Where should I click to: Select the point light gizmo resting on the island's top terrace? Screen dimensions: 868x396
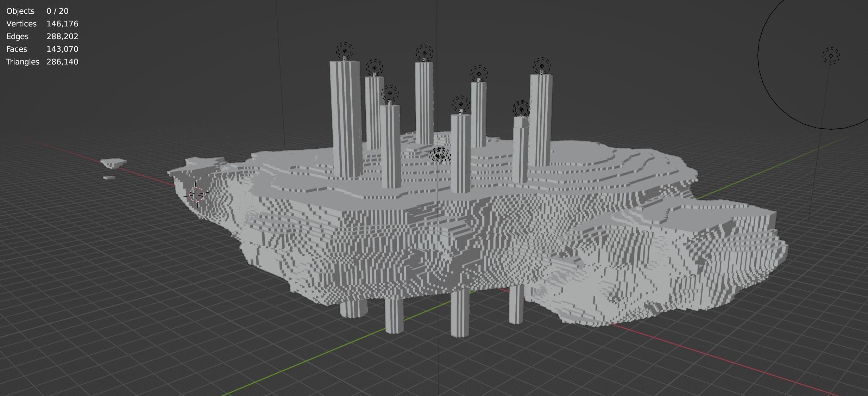440,155
